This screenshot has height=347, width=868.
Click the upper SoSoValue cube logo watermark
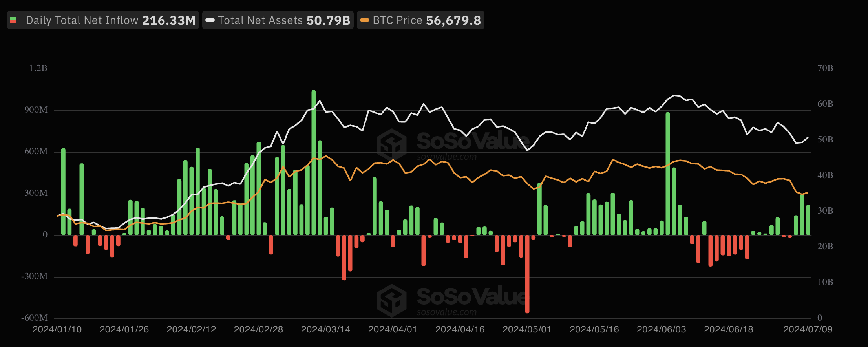(x=391, y=144)
